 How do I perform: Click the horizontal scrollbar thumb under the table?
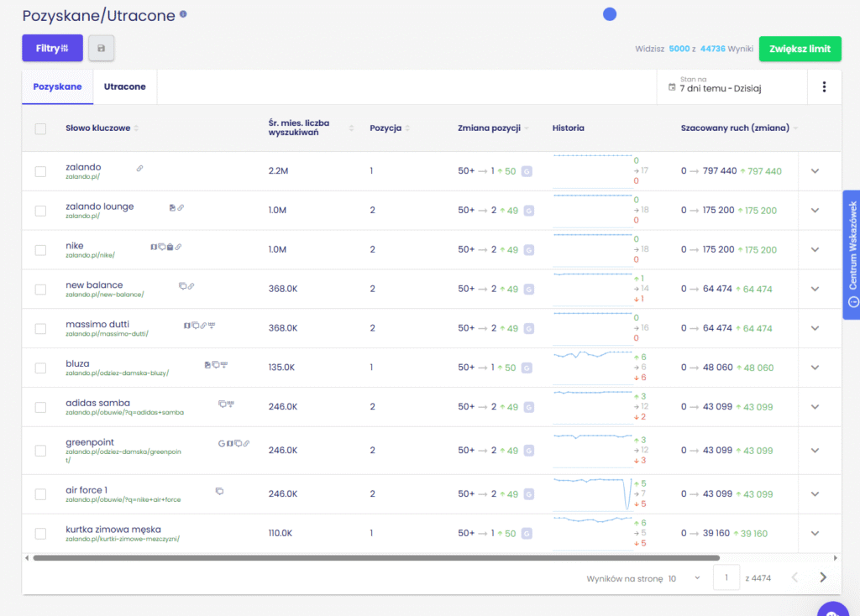click(376, 558)
